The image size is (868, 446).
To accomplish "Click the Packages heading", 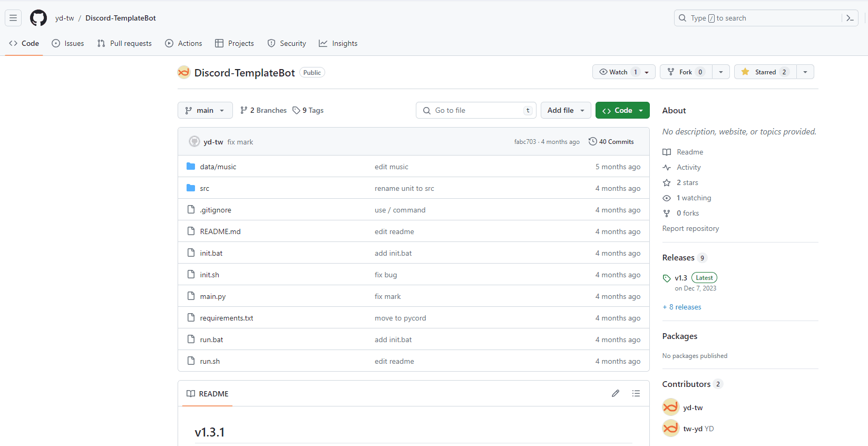I will (x=680, y=336).
